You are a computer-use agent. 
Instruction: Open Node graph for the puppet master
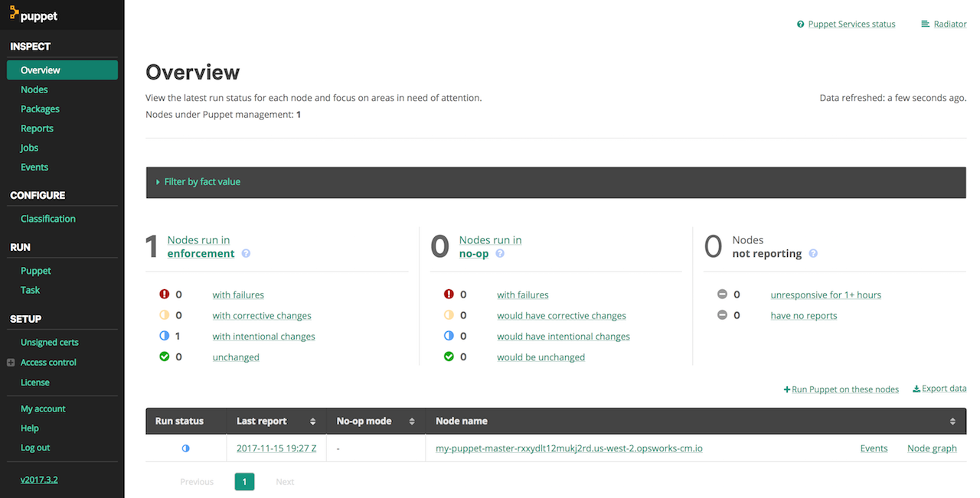coord(932,448)
